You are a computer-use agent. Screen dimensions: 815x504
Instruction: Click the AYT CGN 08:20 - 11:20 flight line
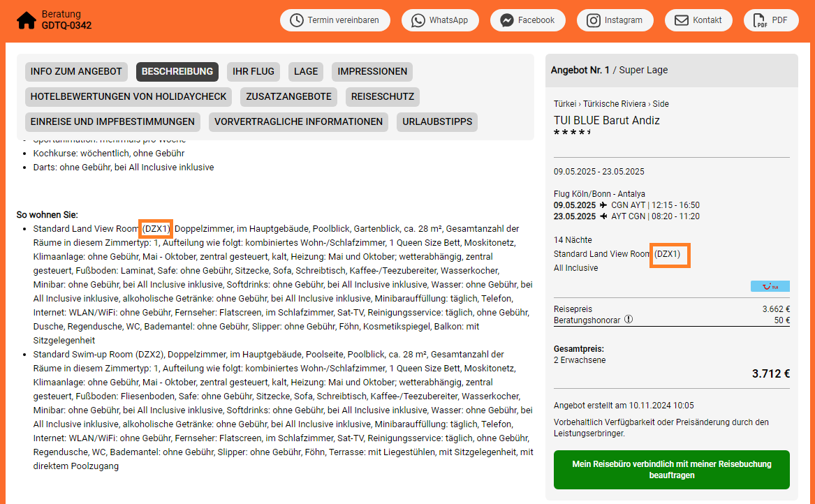[x=626, y=216]
